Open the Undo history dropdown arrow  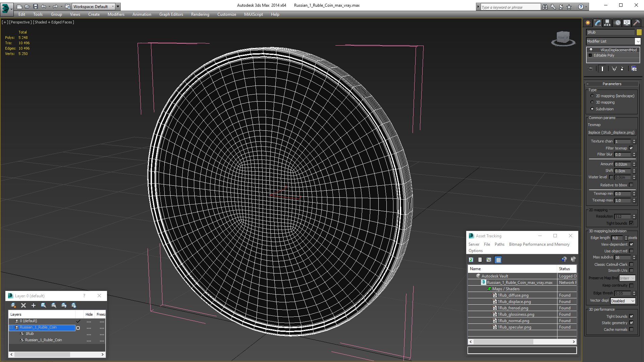pos(49,6)
